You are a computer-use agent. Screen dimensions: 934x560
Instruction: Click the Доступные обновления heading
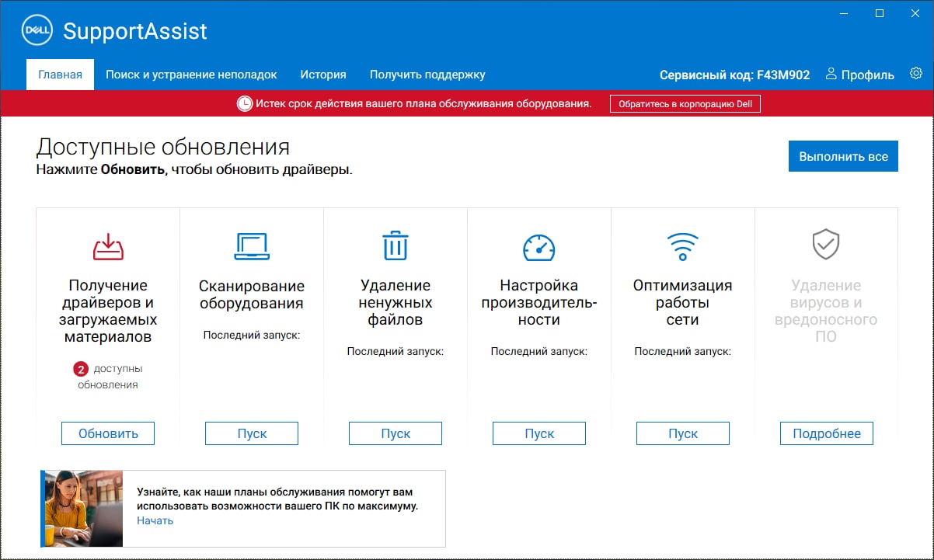pyautogui.click(x=162, y=147)
